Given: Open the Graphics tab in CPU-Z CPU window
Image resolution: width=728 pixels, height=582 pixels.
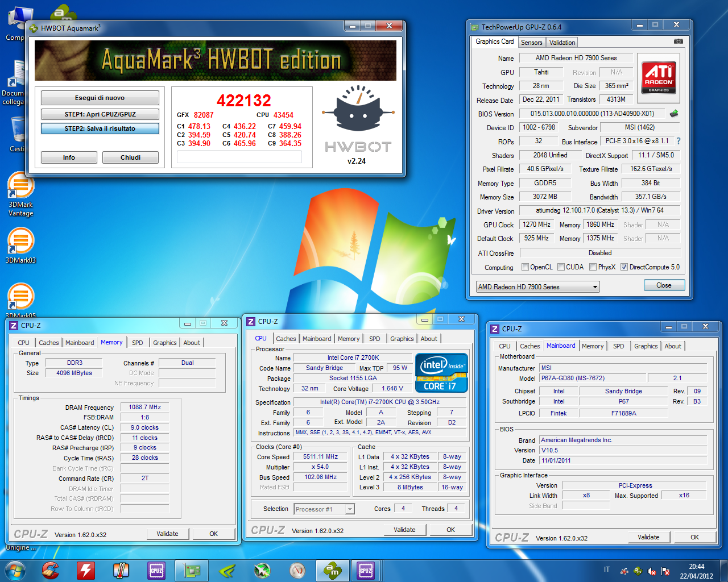Looking at the screenshot, I should (x=402, y=339).
